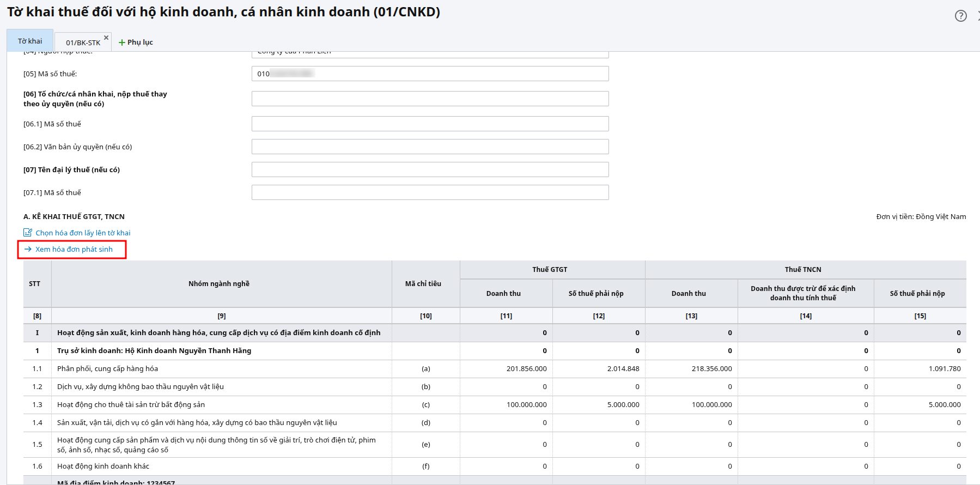
Task: Click the edit icon beside Chọn hóa đơn
Action: [28, 233]
